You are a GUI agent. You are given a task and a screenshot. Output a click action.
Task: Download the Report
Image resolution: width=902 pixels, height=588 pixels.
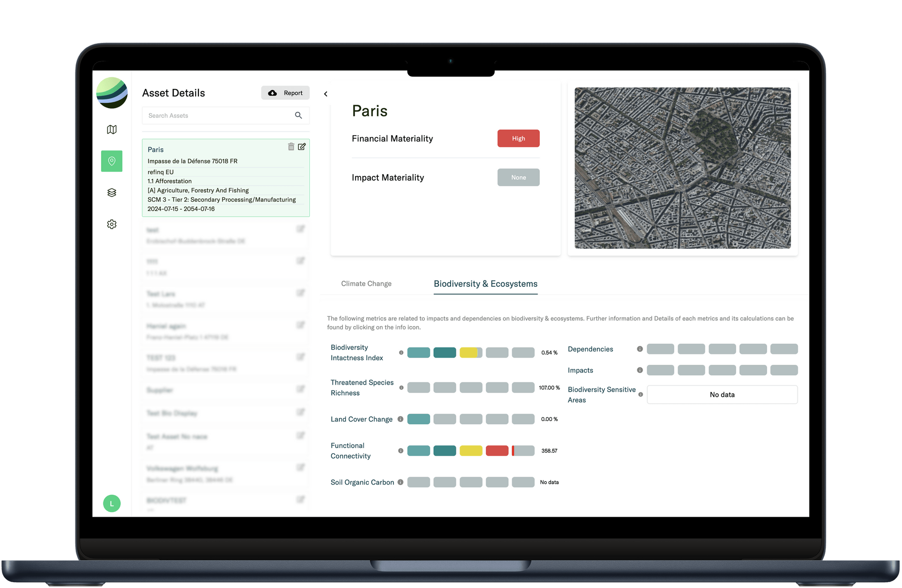click(x=285, y=93)
